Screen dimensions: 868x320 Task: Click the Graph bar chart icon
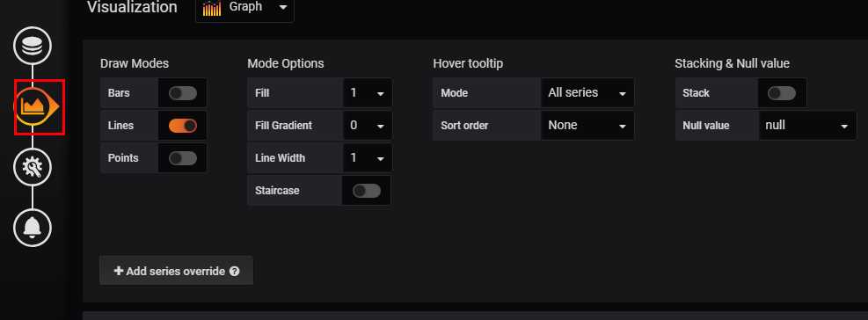211,8
